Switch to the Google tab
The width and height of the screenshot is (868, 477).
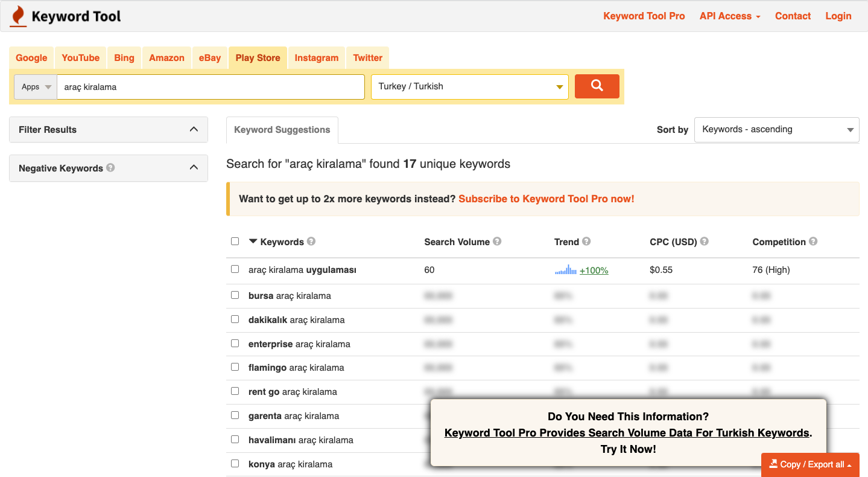coord(31,58)
